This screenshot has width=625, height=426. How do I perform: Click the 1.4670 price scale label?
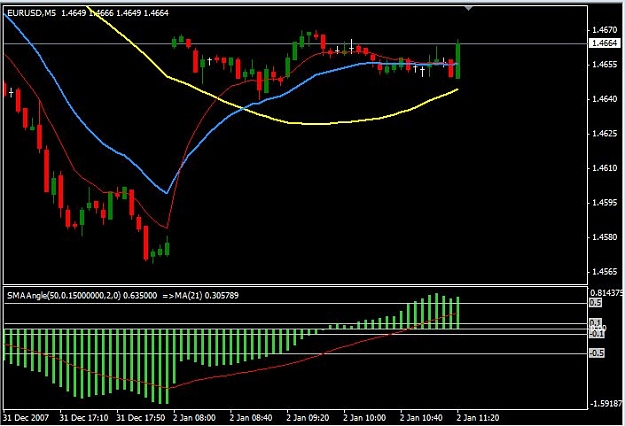coord(605,30)
